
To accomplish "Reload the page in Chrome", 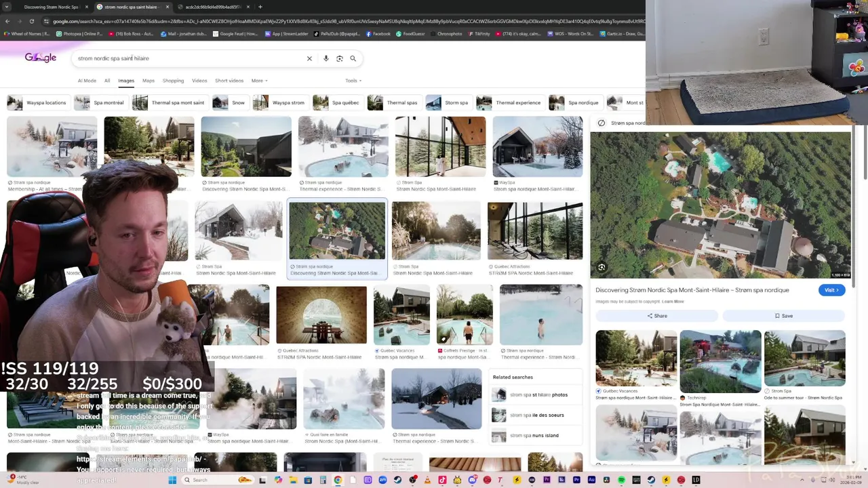I will click(x=32, y=21).
